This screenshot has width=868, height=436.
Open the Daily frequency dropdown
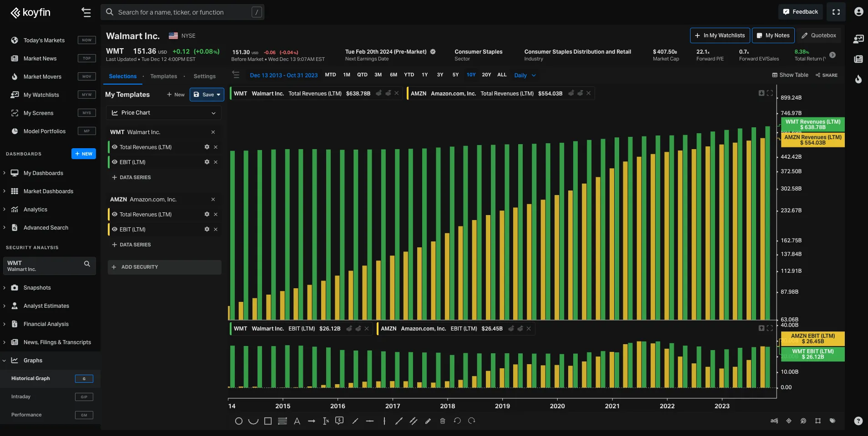[524, 75]
